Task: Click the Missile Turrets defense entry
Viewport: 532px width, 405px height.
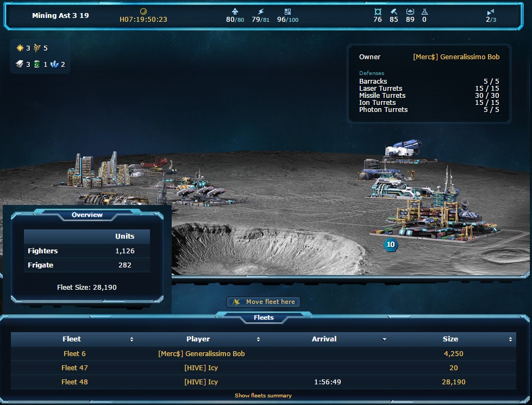Action: click(x=429, y=95)
